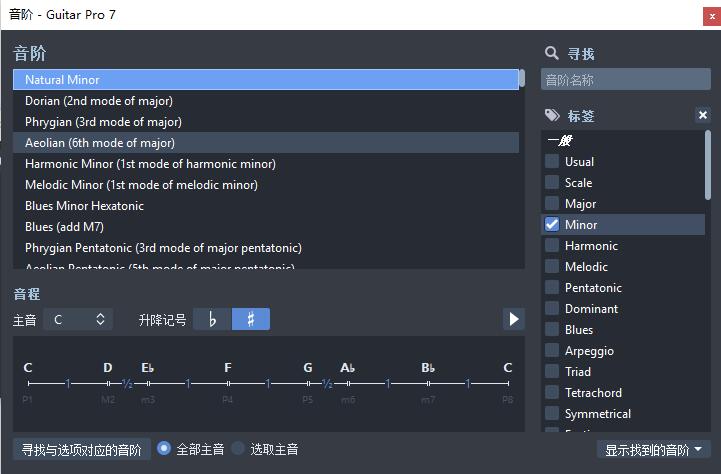The image size is (721, 474).
Task: Uncheck the Minor tag checkbox
Action: pyautogui.click(x=552, y=225)
